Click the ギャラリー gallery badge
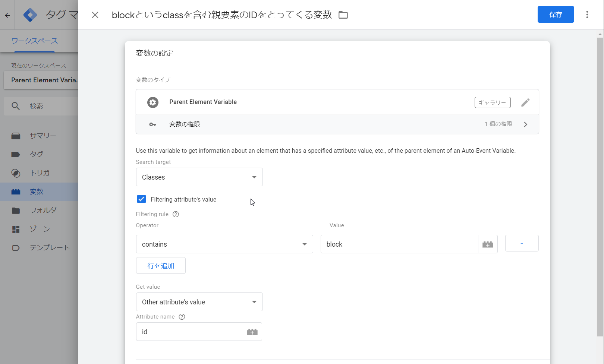This screenshot has width=604, height=364. click(x=493, y=102)
